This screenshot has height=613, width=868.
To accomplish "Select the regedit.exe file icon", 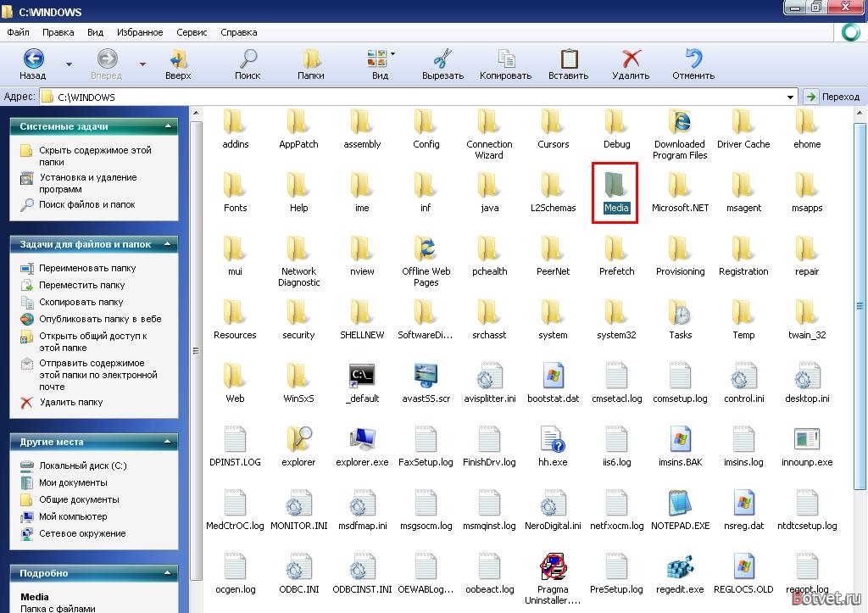I will [x=680, y=567].
